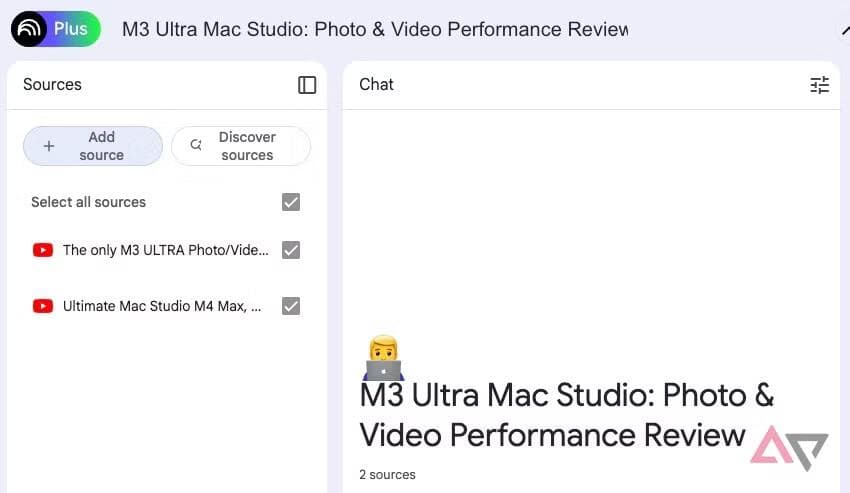Viewport: 850px width, 493px height.
Task: Click the Plus badge next to logo
Action: coord(71,29)
